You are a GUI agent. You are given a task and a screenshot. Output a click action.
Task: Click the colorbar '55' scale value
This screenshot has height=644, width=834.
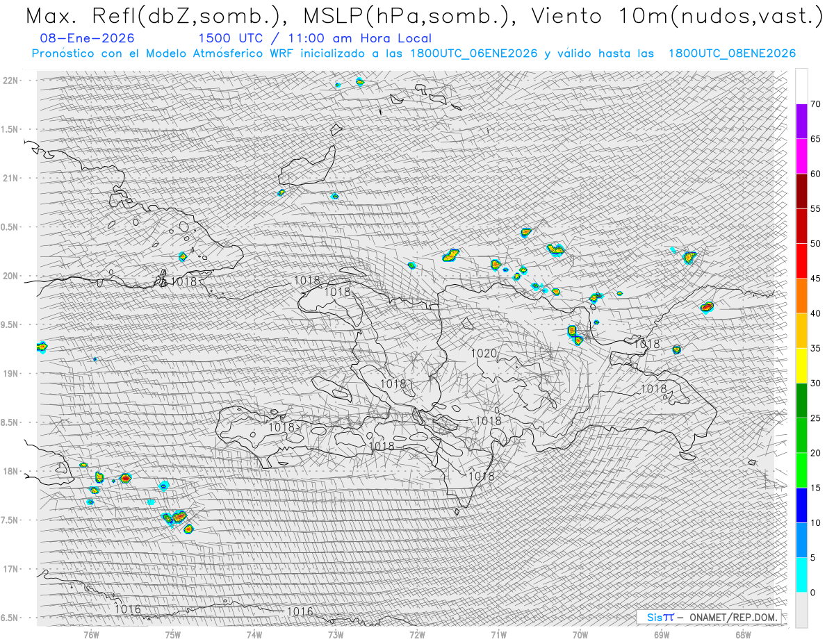[815, 208]
